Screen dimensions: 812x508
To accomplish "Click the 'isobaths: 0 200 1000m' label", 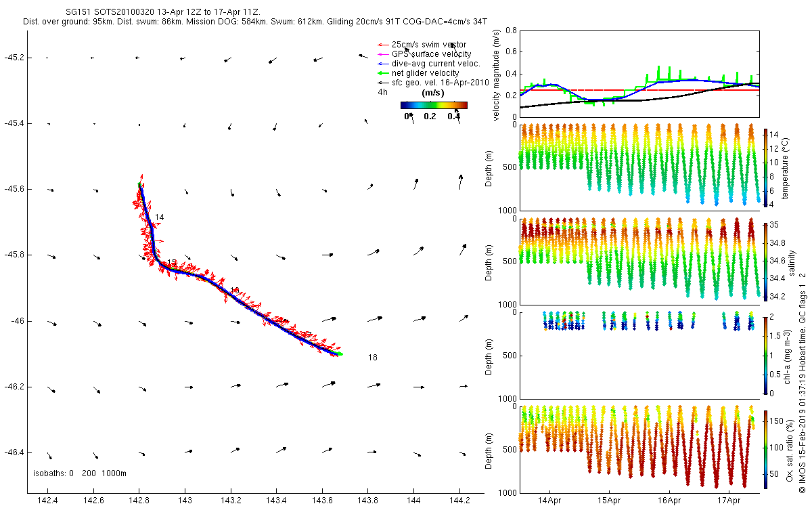I will coord(80,473).
